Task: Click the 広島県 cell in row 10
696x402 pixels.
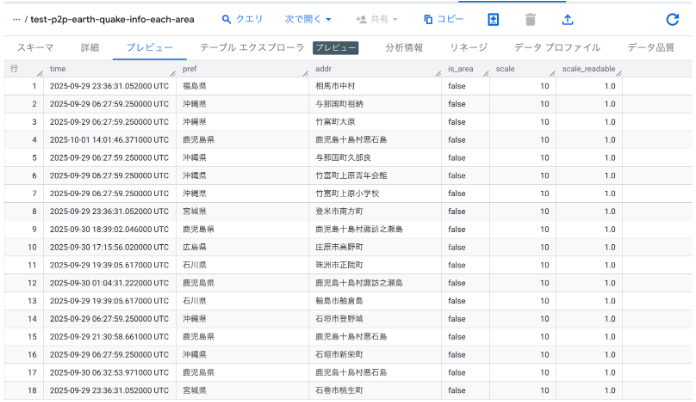Action: coord(196,245)
